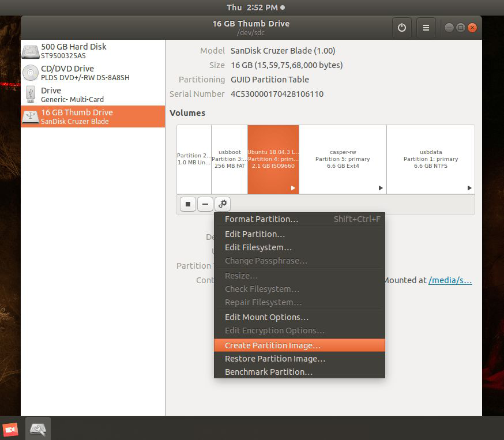Select the 500 GB Hard Disk
The image size is (504, 440).
(x=92, y=51)
